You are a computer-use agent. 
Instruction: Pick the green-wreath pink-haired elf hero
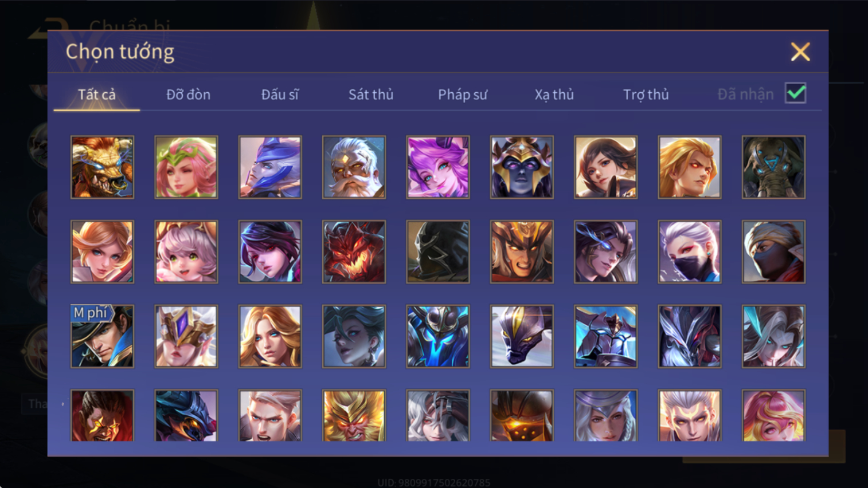[x=186, y=167]
